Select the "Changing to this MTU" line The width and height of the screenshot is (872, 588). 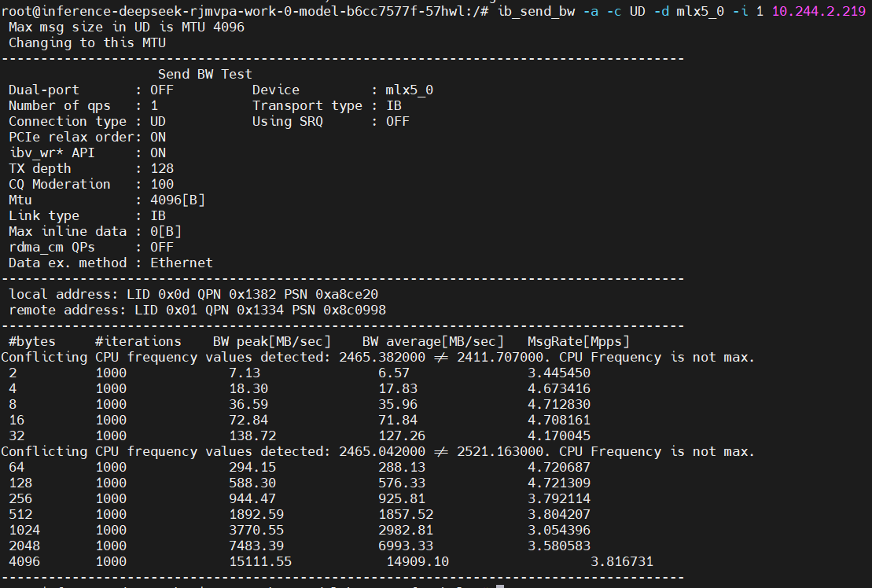87,42
